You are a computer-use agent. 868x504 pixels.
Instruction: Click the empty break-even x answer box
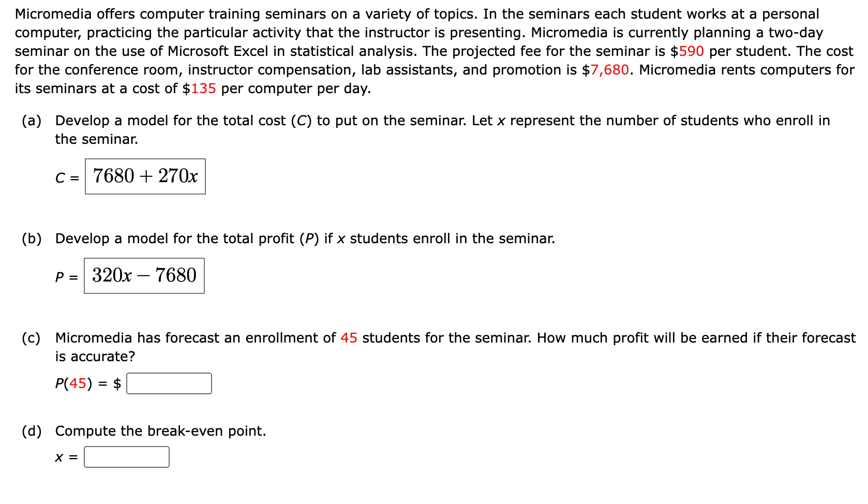point(127,456)
